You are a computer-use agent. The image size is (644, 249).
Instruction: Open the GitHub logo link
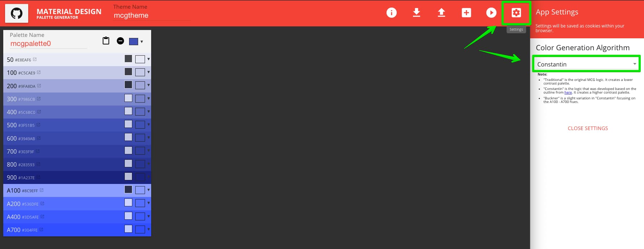[17, 13]
